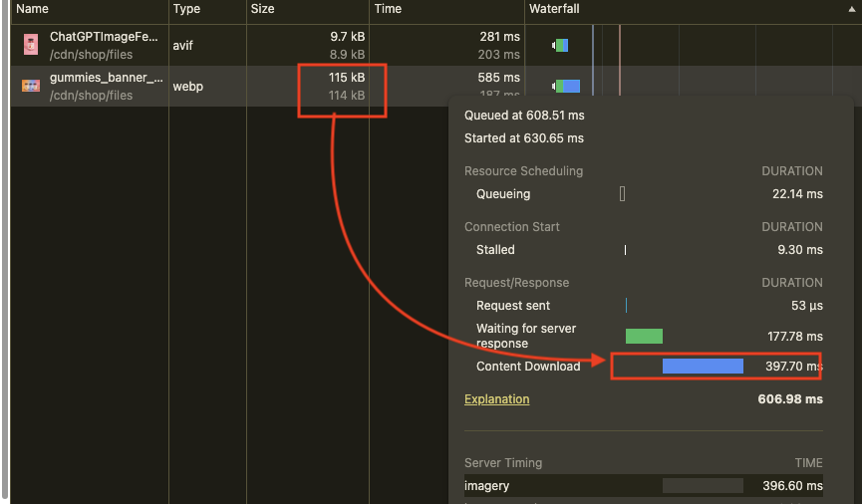862x504 pixels.
Task: Click the waterfall bar in gummies_banner row
Action: 567,86
